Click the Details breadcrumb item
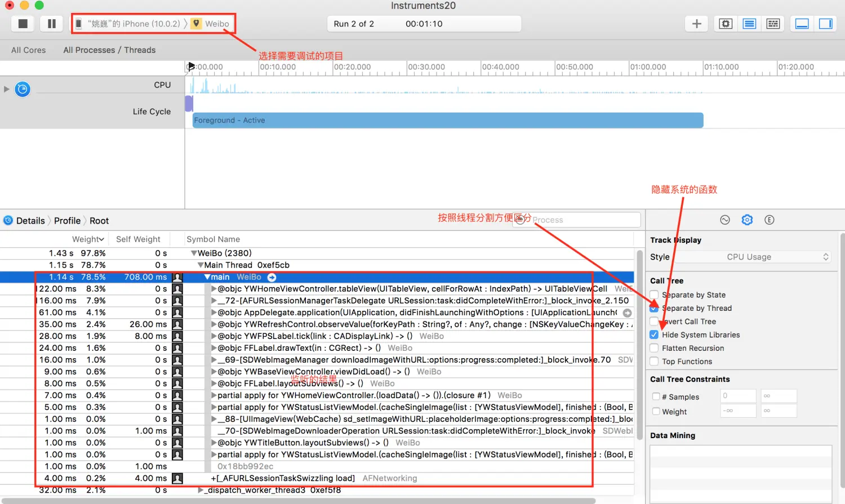This screenshot has width=845, height=504. (x=30, y=221)
